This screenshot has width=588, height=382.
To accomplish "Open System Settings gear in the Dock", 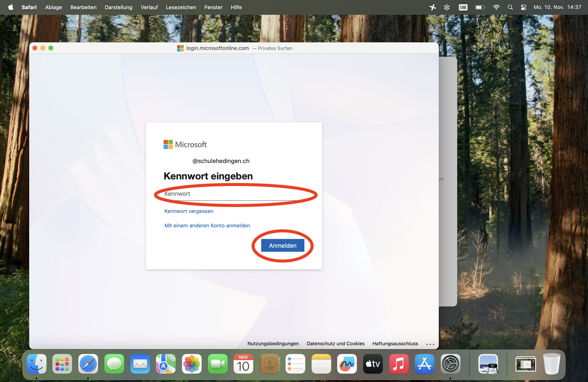I will click(450, 364).
